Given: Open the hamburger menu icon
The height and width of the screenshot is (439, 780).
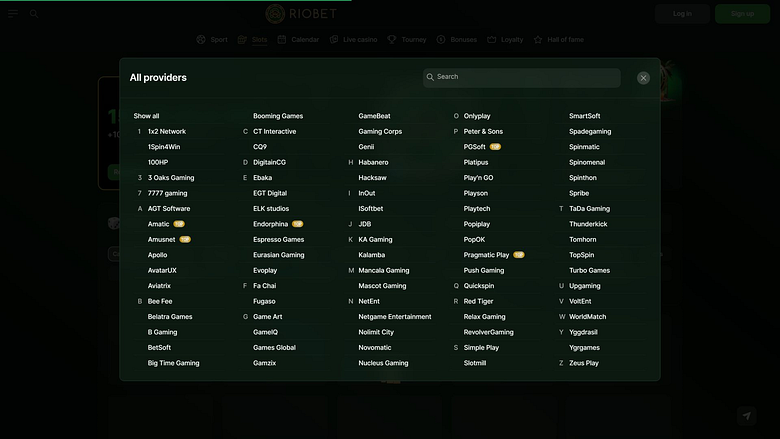Looking at the screenshot, I should [x=13, y=13].
